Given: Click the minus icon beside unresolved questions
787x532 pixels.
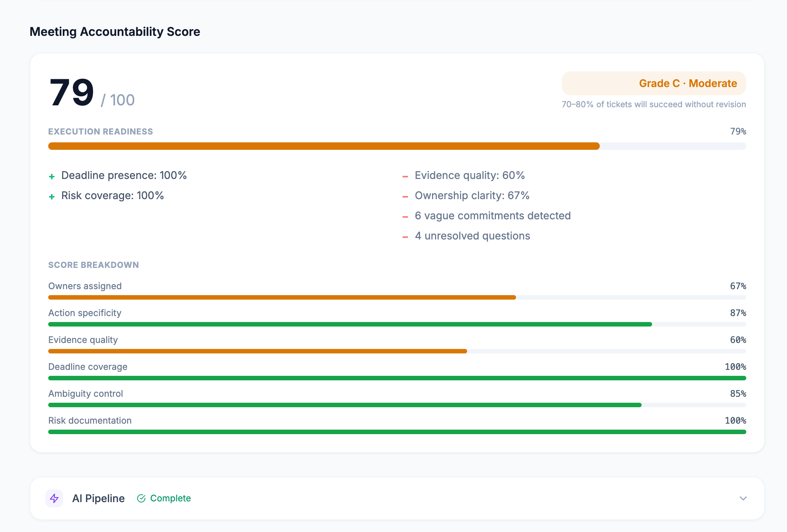Looking at the screenshot, I should click(405, 237).
